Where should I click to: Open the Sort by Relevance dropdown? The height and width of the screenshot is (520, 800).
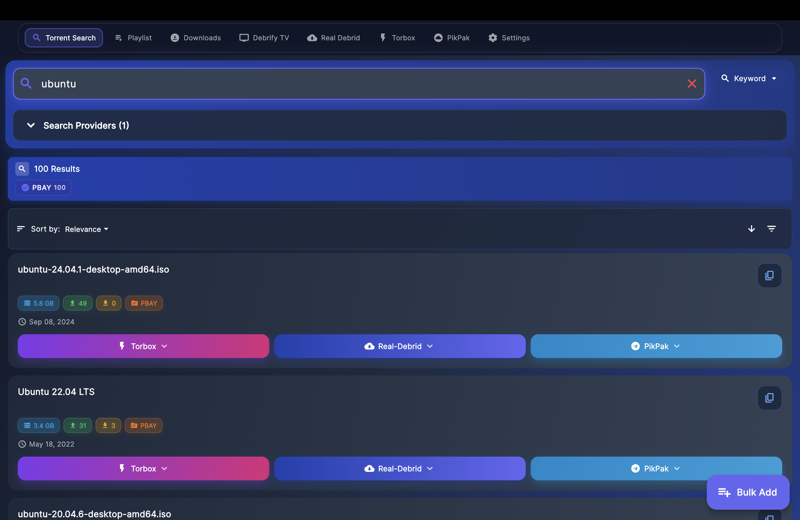pyautogui.click(x=86, y=229)
